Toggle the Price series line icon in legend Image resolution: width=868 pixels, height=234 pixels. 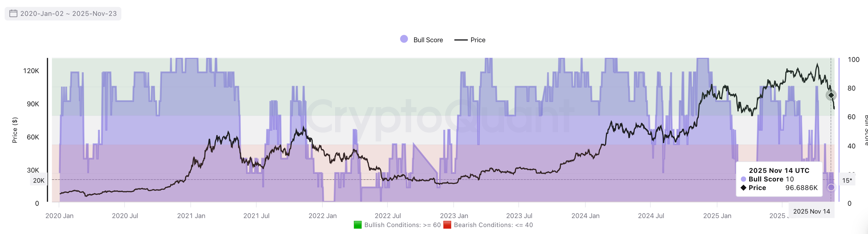461,40
